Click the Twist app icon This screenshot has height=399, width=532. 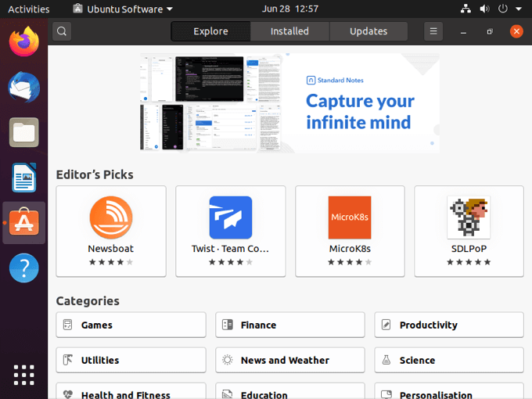231,217
